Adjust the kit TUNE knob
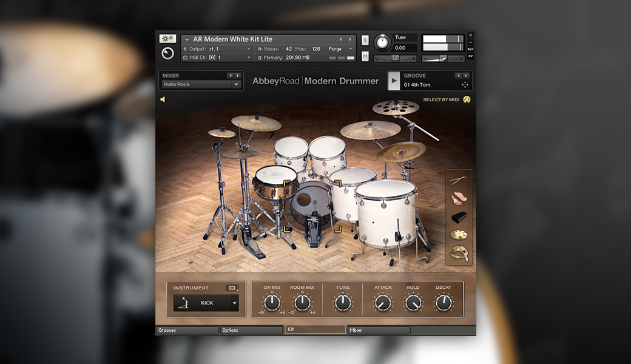This screenshot has width=631, height=364. click(x=343, y=303)
